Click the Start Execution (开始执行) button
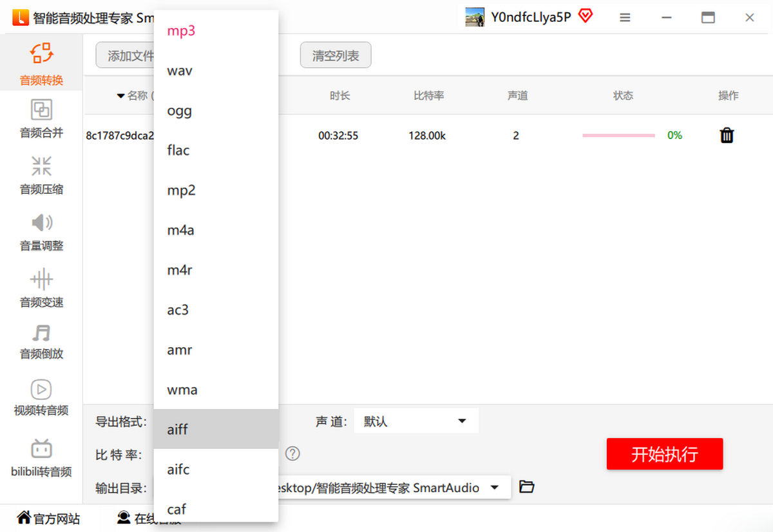 664,454
